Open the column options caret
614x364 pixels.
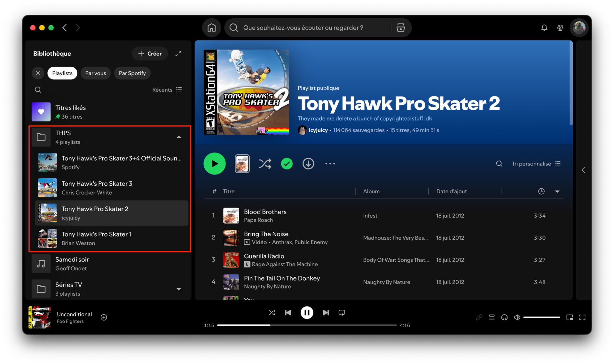557,191
